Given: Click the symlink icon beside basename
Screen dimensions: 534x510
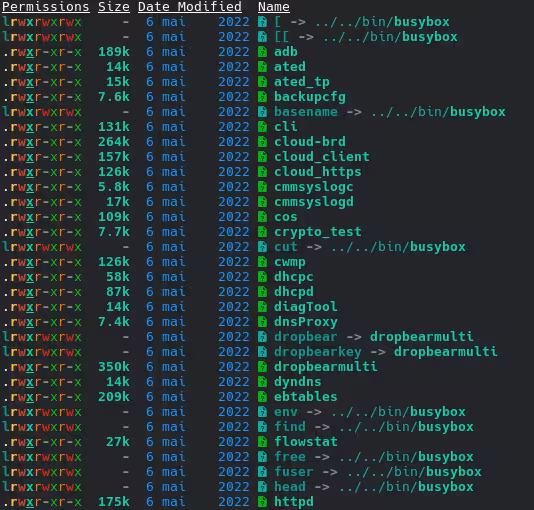Looking at the screenshot, I should (x=262, y=112).
